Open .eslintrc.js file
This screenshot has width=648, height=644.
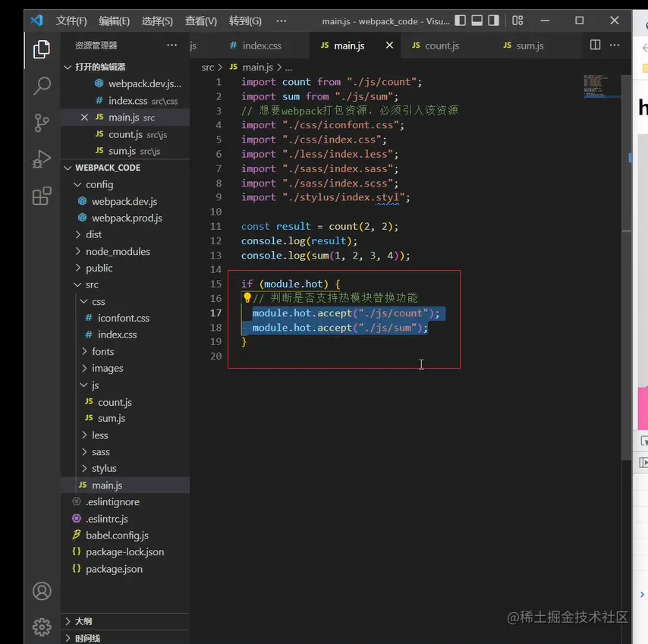[124, 519]
